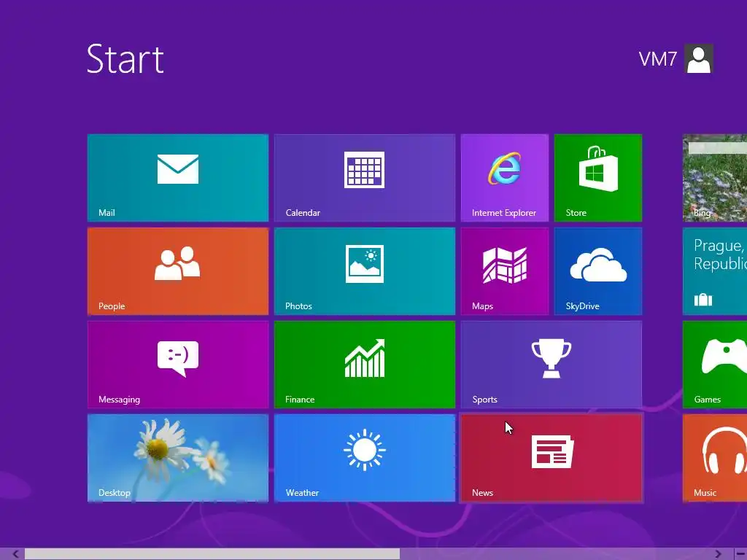The height and width of the screenshot is (560, 747).
Task: Open the Finance tile
Action: point(365,365)
